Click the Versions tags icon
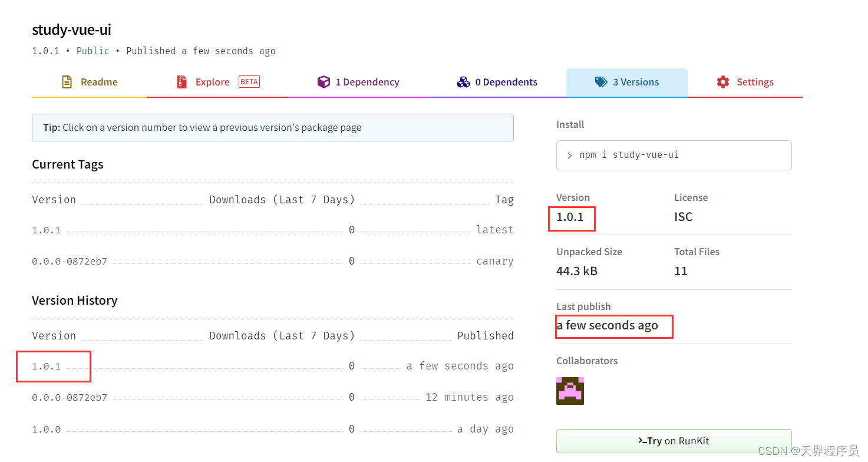Screen dimensions: 868x462 601,82
